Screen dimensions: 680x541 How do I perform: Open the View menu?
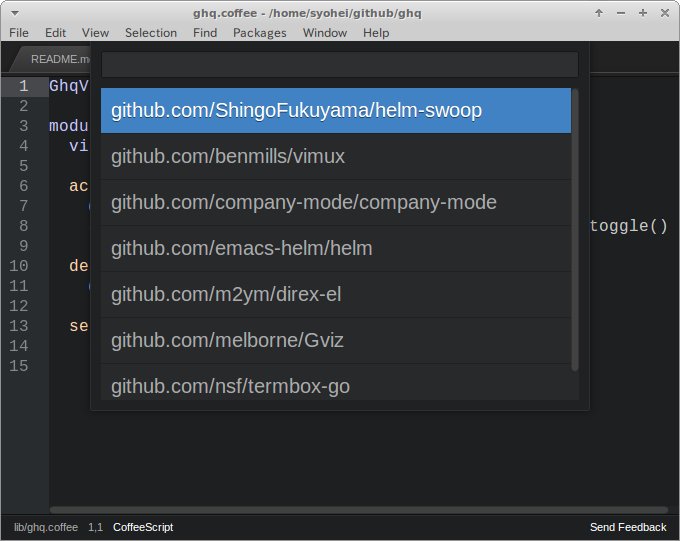tap(95, 33)
